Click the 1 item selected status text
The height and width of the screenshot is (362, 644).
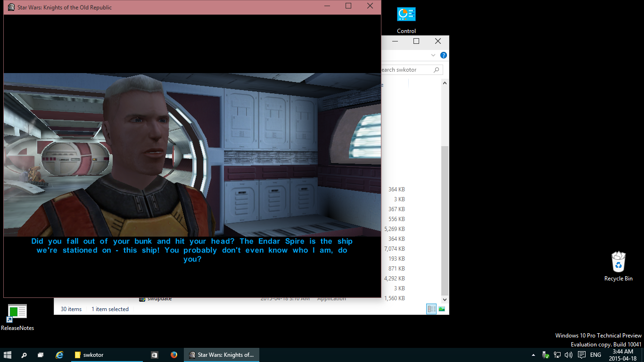pyautogui.click(x=110, y=309)
